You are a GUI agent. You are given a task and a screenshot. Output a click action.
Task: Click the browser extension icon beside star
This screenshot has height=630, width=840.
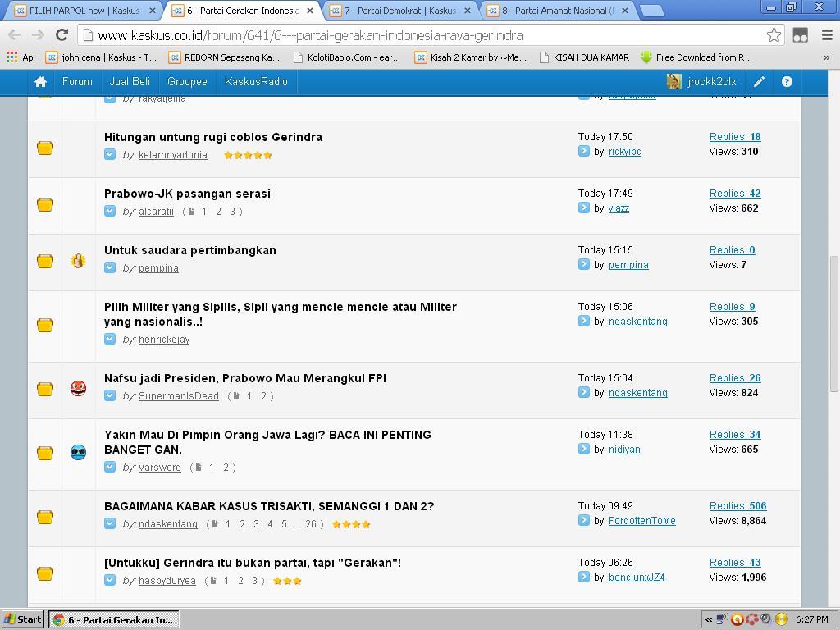(801, 35)
